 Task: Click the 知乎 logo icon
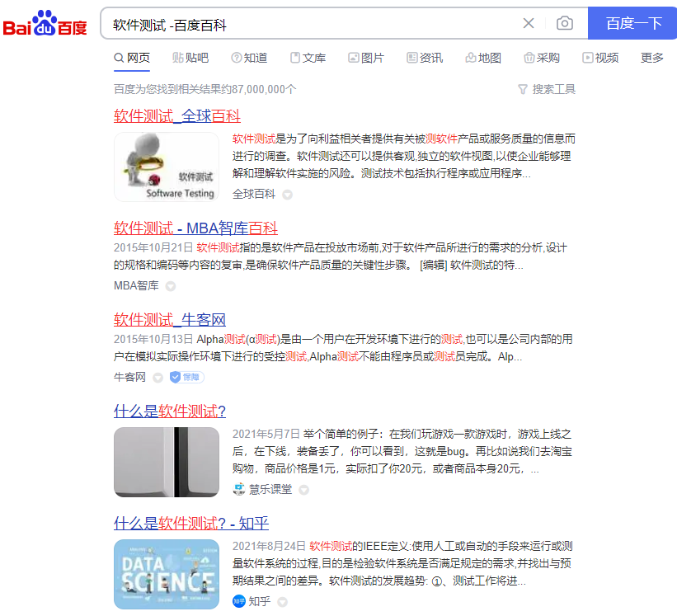[x=239, y=601]
